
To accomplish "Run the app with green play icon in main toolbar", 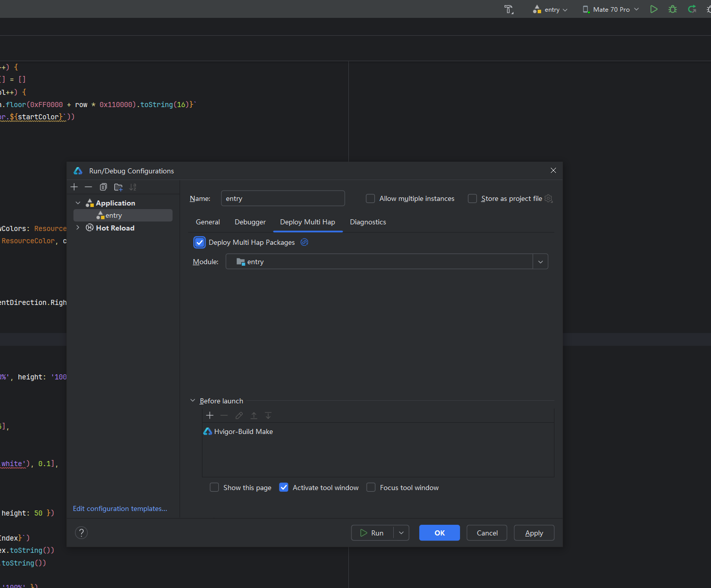I will [654, 9].
